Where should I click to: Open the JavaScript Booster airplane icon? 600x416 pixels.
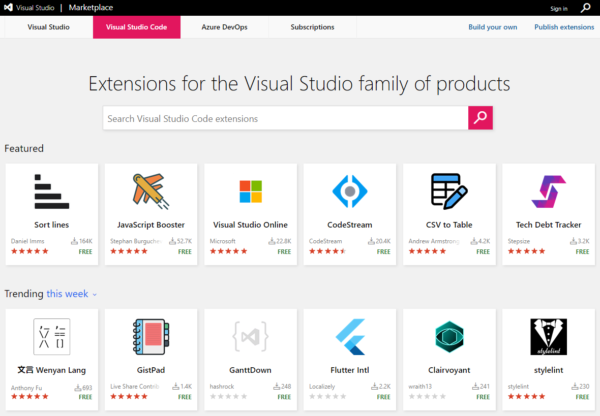click(151, 191)
